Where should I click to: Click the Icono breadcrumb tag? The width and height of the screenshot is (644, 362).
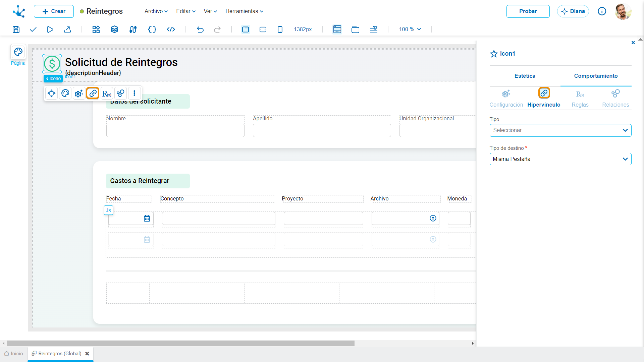click(53, 78)
